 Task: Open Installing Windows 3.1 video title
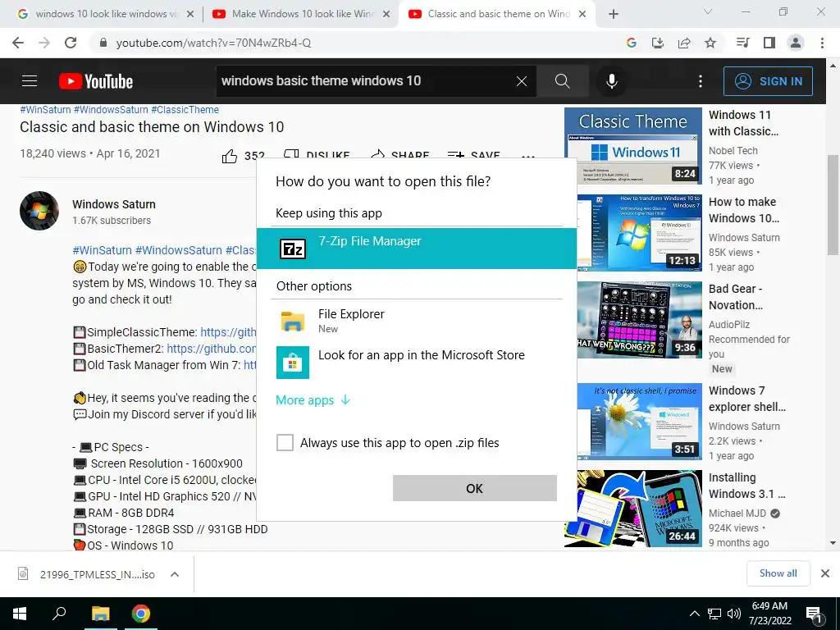(x=746, y=486)
